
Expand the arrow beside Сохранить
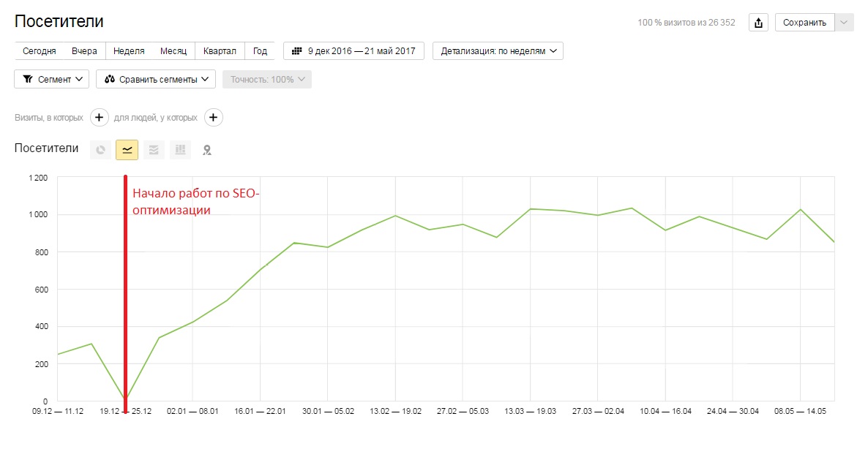844,23
